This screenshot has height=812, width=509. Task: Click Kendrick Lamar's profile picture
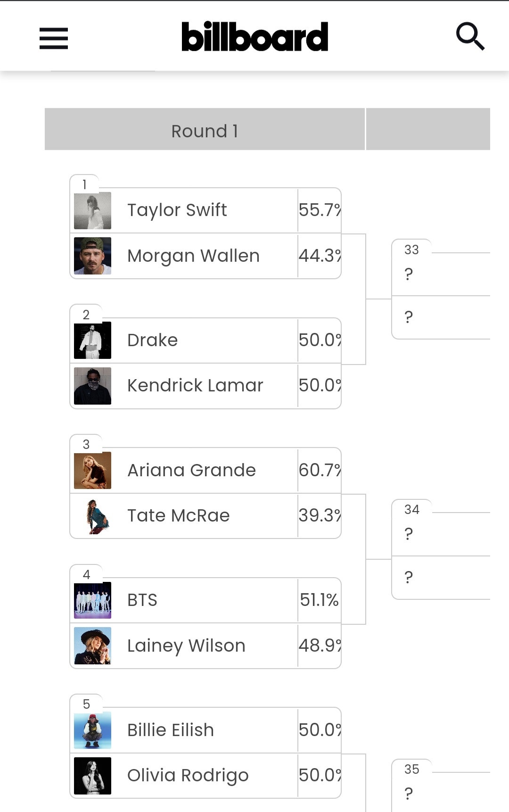click(92, 385)
